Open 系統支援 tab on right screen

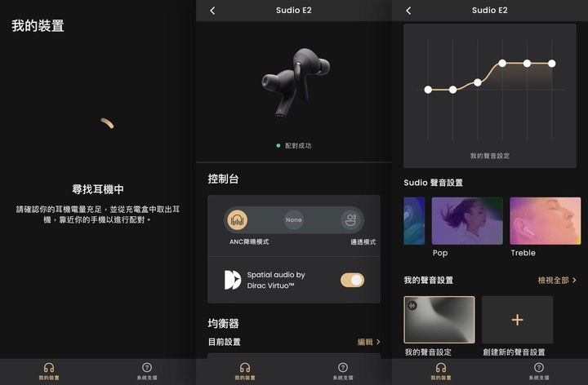tap(539, 371)
